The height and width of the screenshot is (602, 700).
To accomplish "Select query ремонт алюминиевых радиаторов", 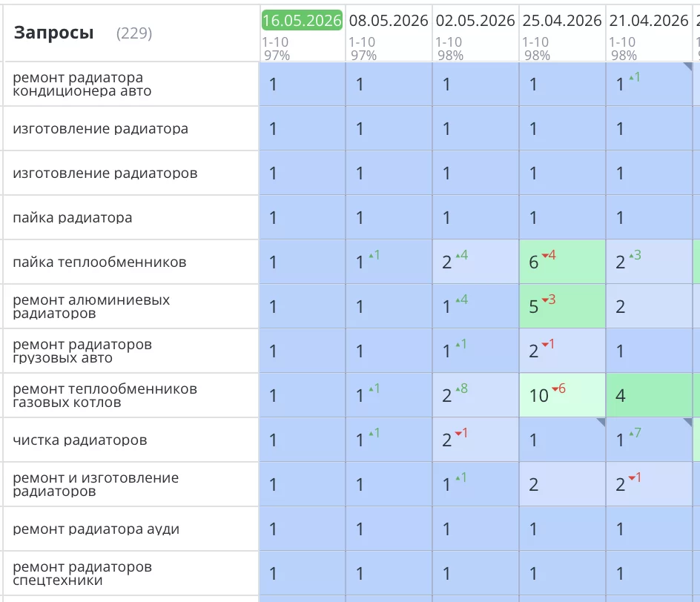I will coord(91,307).
